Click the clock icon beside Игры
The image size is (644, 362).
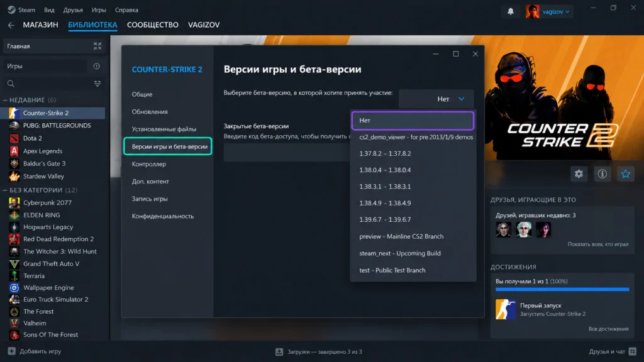coord(96,66)
